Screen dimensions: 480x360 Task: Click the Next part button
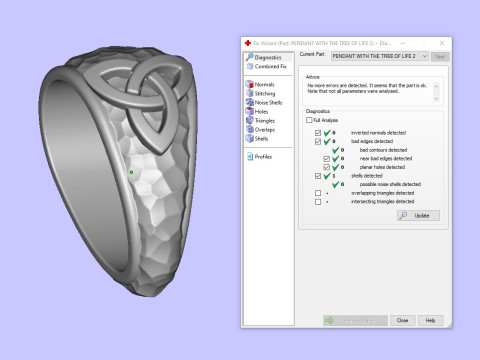440,56
